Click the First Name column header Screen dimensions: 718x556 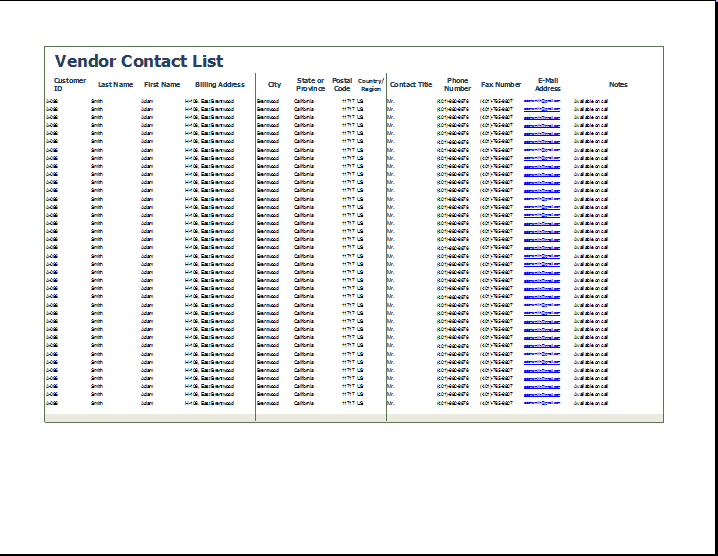[x=162, y=84]
